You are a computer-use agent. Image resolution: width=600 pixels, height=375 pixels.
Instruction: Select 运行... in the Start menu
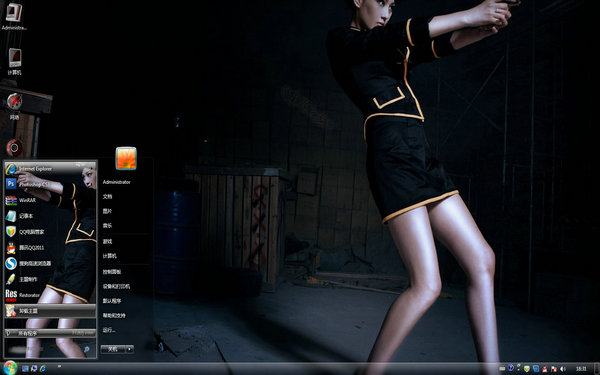point(109,329)
